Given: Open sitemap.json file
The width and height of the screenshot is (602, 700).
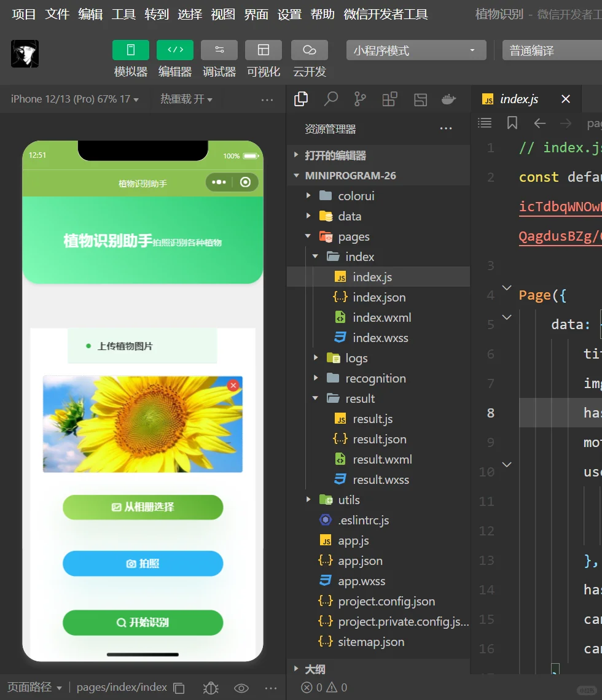Looking at the screenshot, I should pos(378,642).
